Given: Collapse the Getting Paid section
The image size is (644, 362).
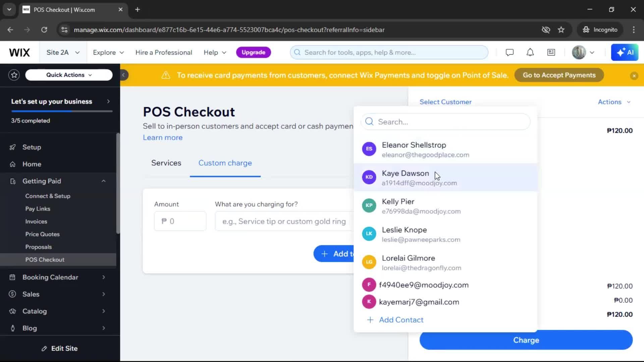Looking at the screenshot, I should (104, 181).
